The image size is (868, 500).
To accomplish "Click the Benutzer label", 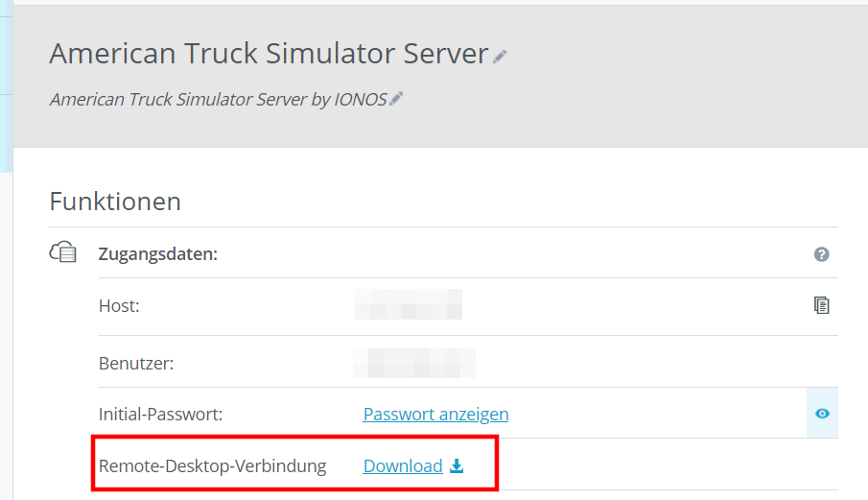I will pyautogui.click(x=136, y=363).
